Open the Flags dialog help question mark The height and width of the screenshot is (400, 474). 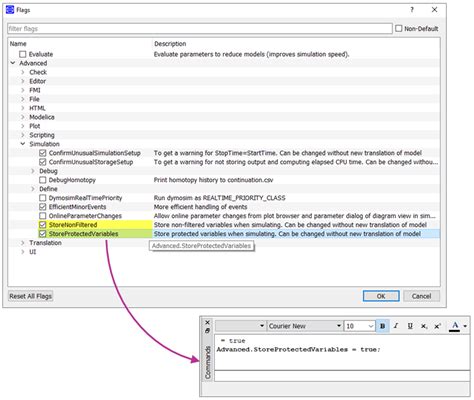click(x=412, y=10)
